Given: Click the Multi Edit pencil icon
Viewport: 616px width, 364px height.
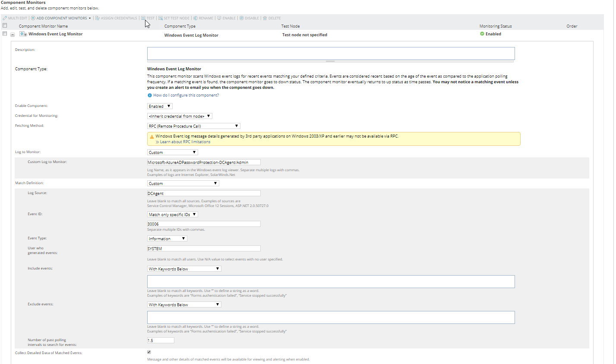Looking at the screenshot, I should tap(5, 18).
